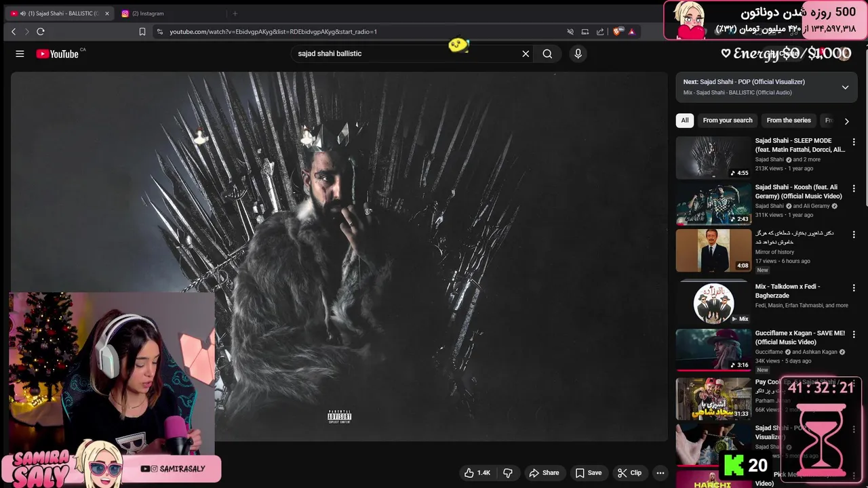Viewport: 868px width, 488px height.
Task: Select the From your search chip
Action: point(728,121)
